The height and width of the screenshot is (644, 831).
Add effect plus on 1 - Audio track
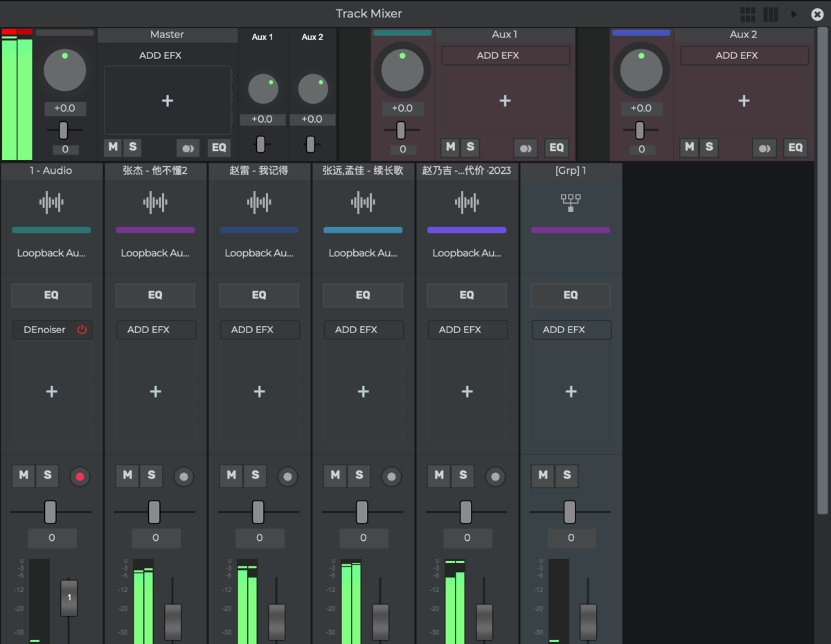tap(51, 392)
